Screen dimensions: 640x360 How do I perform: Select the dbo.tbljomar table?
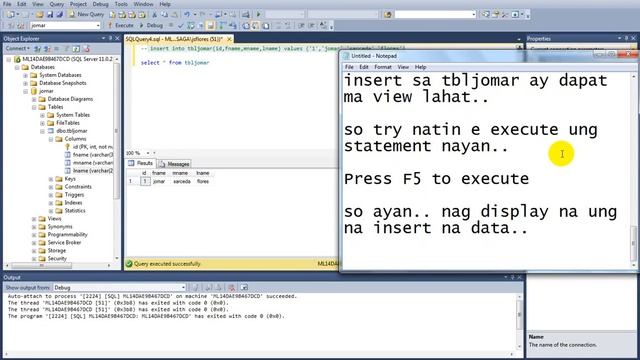click(x=71, y=131)
